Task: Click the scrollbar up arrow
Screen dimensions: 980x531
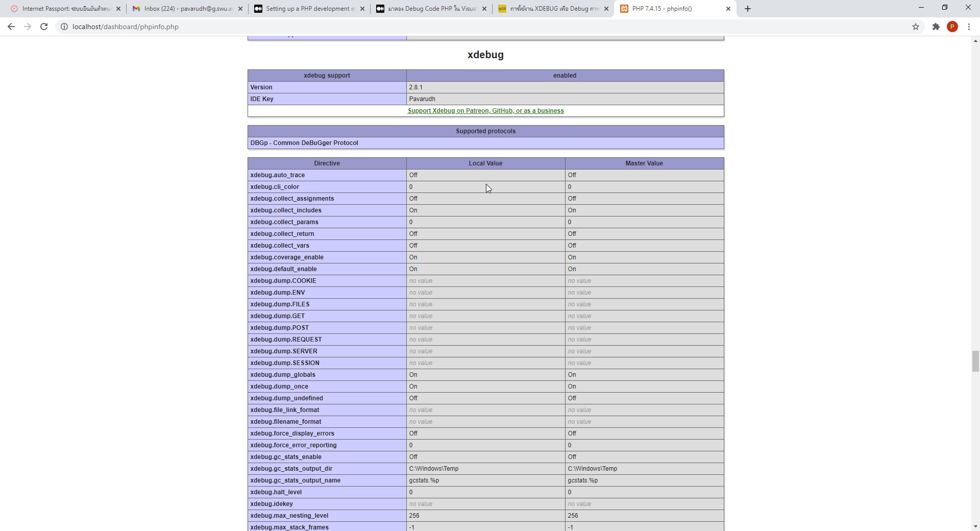Action: coord(975,41)
